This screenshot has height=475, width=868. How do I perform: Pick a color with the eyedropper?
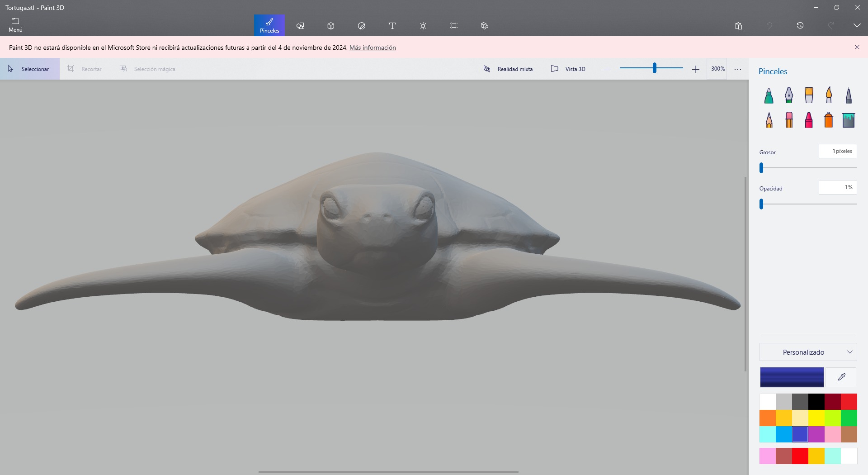pos(841,377)
